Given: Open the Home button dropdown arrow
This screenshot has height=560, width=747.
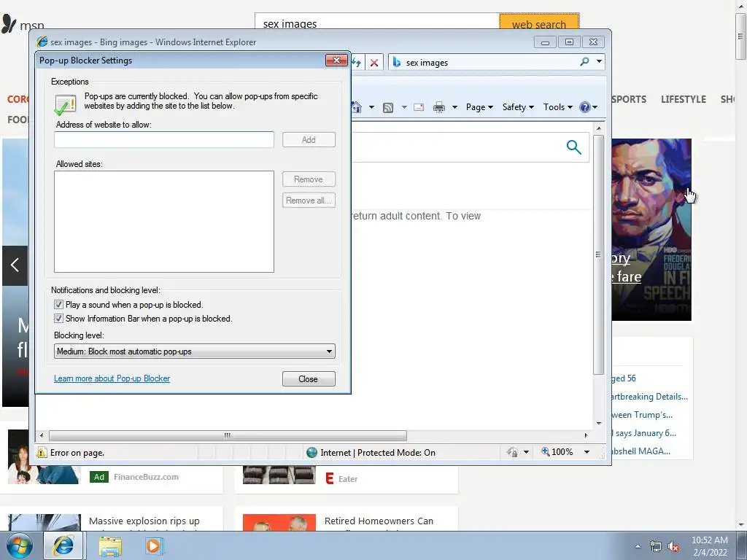Looking at the screenshot, I should tap(371, 107).
